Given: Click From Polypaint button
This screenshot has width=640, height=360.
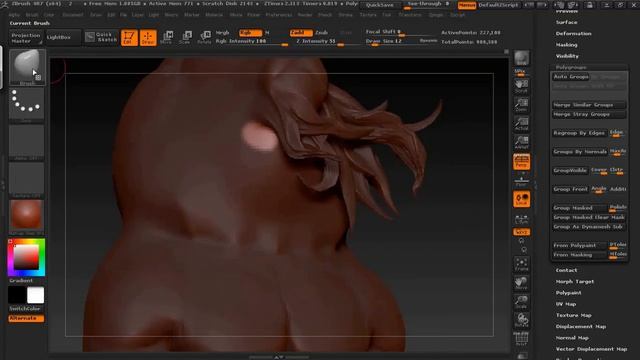Looking at the screenshot, I should click(580, 246).
